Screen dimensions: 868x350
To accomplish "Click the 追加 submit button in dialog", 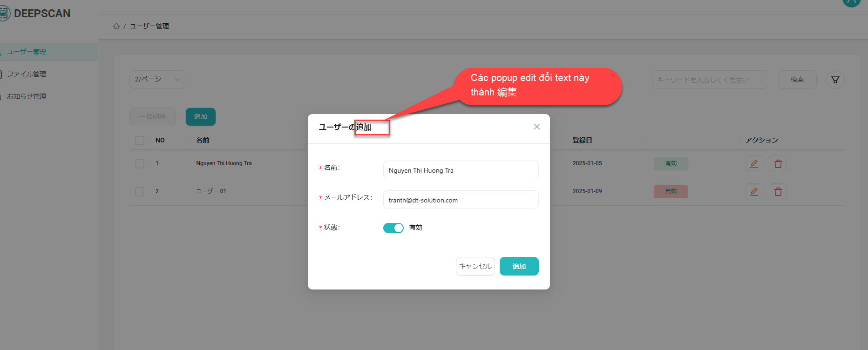I will tap(519, 266).
